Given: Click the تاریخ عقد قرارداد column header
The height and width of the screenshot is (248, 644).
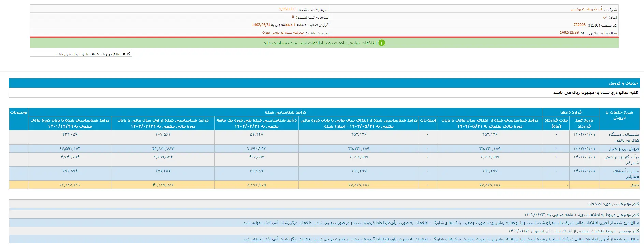Looking at the screenshot, I should click(584, 123).
